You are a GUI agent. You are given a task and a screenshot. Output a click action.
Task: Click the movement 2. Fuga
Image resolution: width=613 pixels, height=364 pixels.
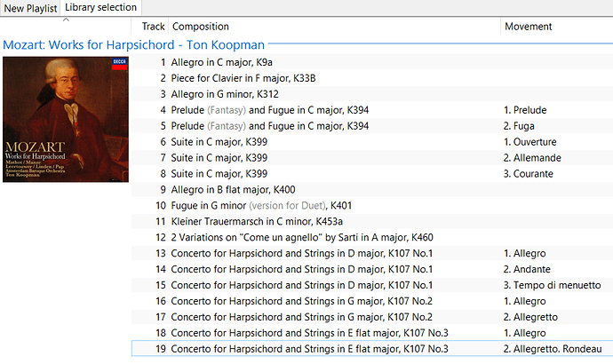tap(519, 126)
